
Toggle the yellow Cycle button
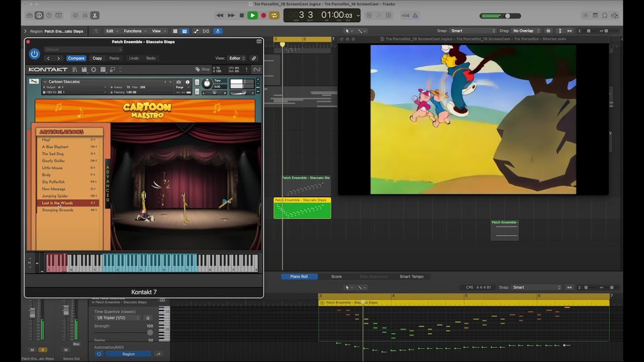[274, 16]
